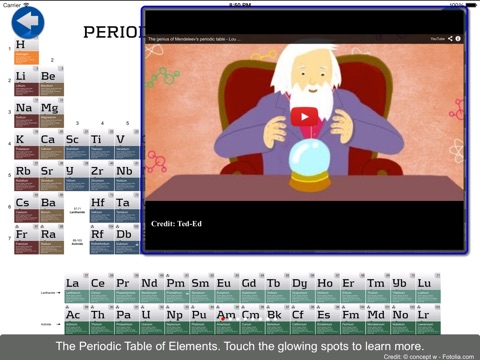The height and width of the screenshot is (360, 480).
Task: Tap the Magnesium (Mg) element
Action: pos(52,113)
